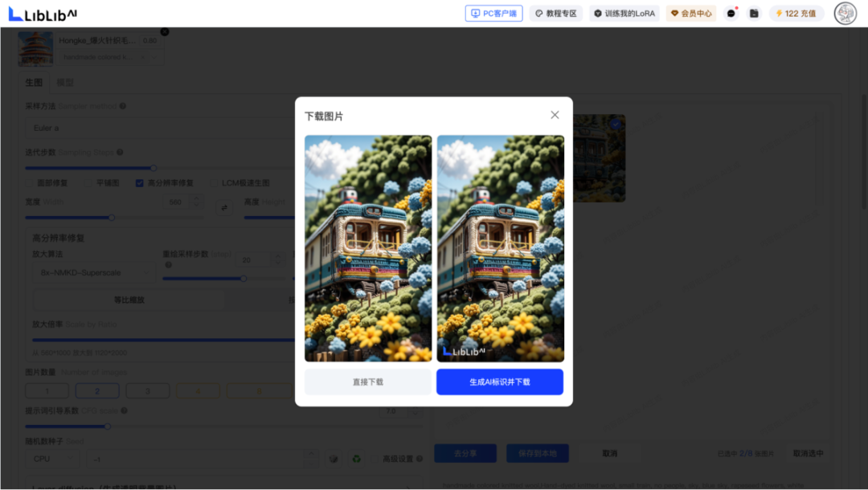Adjust the CFG scale slider handle
This screenshot has width=868, height=490.
[108, 427]
